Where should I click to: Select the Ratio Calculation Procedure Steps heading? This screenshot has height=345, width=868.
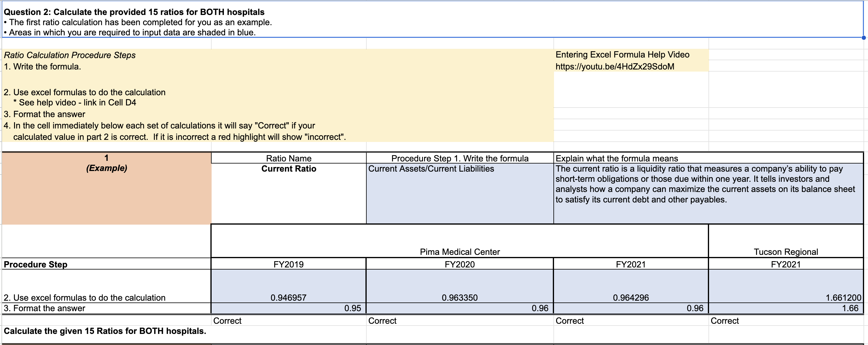click(70, 55)
